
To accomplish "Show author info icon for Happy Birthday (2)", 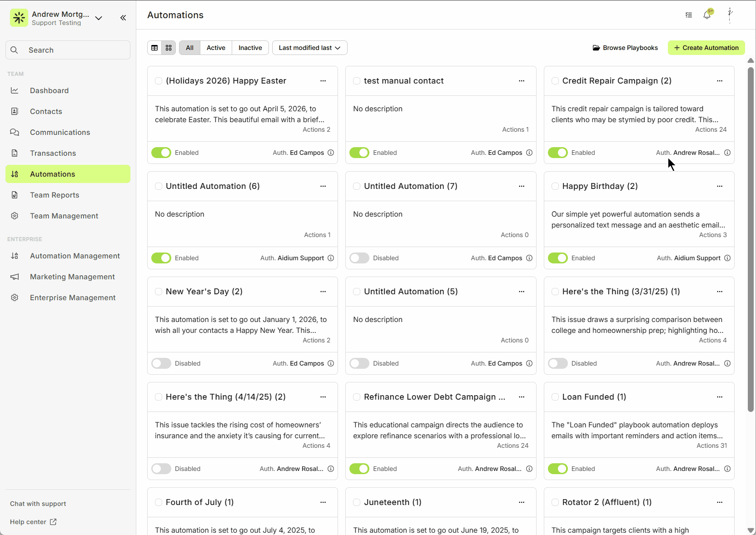I will pyautogui.click(x=727, y=258).
